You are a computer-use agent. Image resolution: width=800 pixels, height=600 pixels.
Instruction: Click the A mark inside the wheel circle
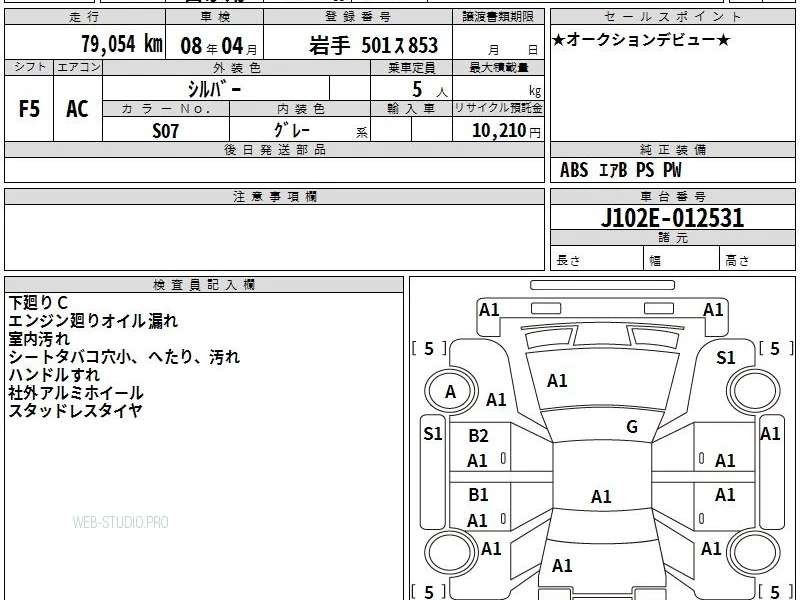450,392
